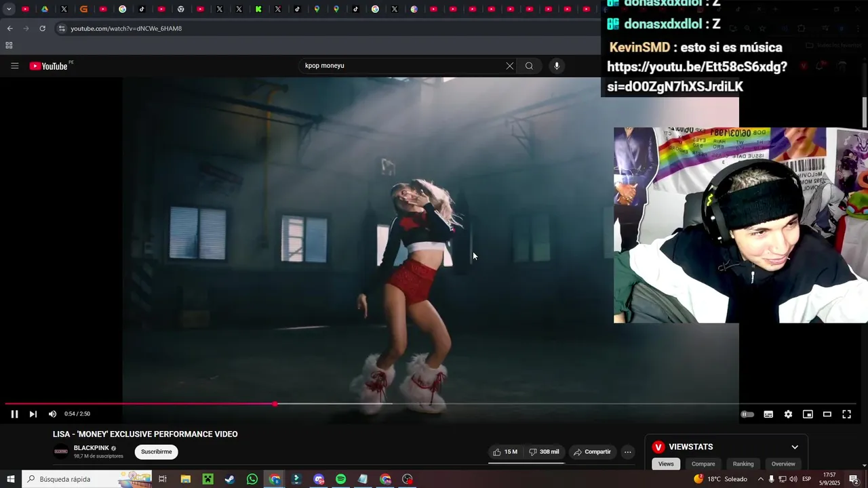Skip to next video
The width and height of the screenshot is (868, 488).
click(33, 414)
